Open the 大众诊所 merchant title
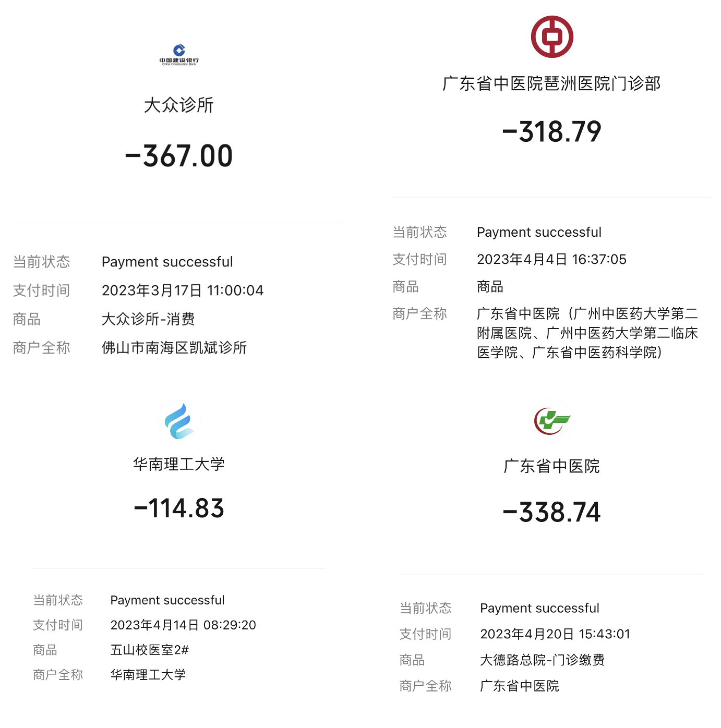 (x=179, y=105)
